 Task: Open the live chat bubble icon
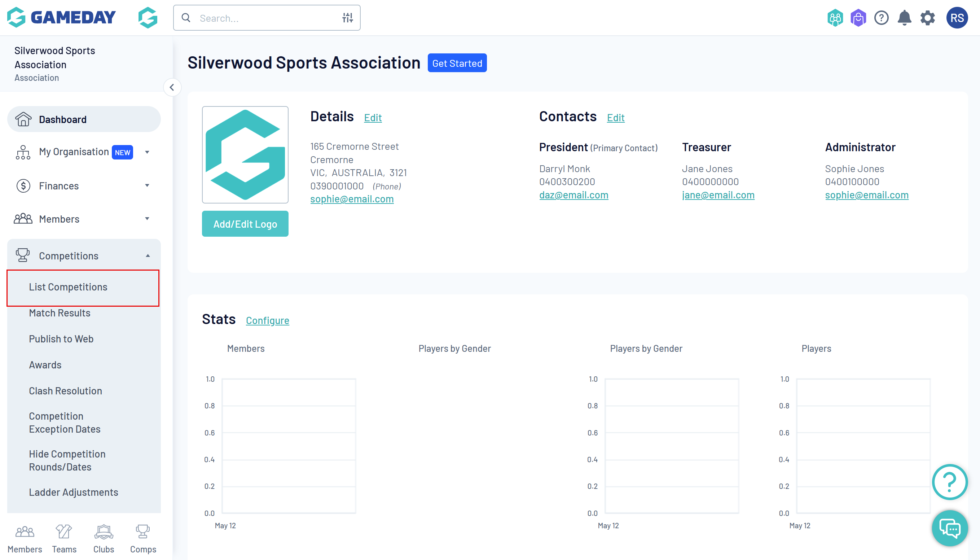(x=949, y=528)
